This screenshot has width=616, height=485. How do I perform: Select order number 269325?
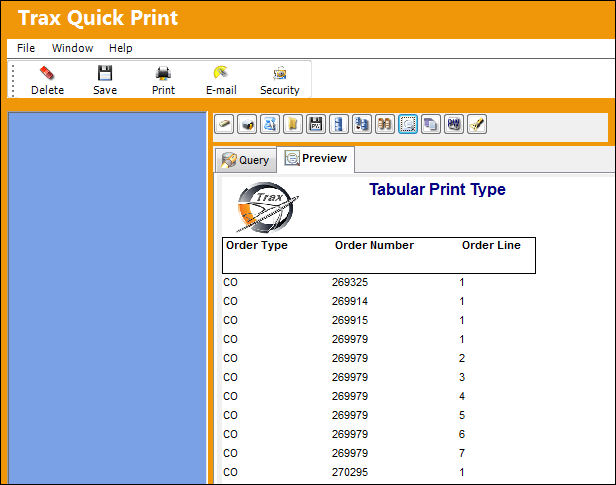coord(350,282)
